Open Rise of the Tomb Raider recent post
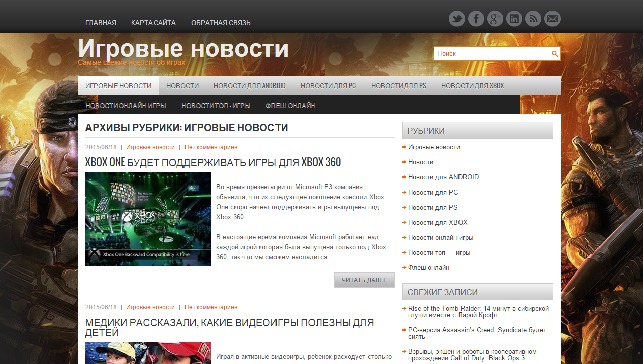Screen dimensions: 643x364 [x=479, y=312]
